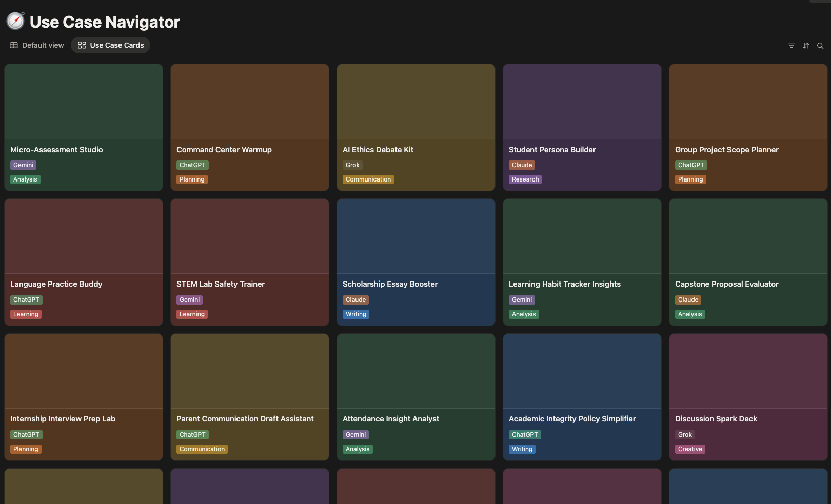Click the gallery grid icon on Use Case Cards

[82, 45]
